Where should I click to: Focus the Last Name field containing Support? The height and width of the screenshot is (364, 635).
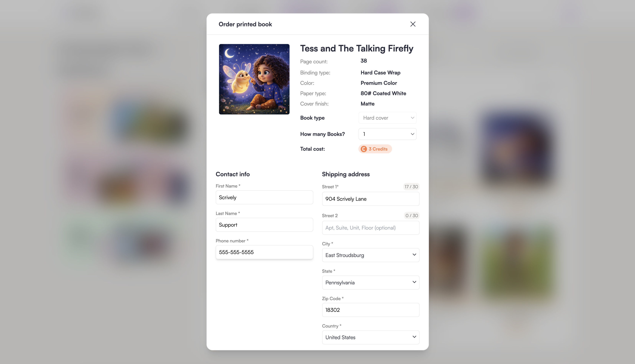(x=264, y=225)
